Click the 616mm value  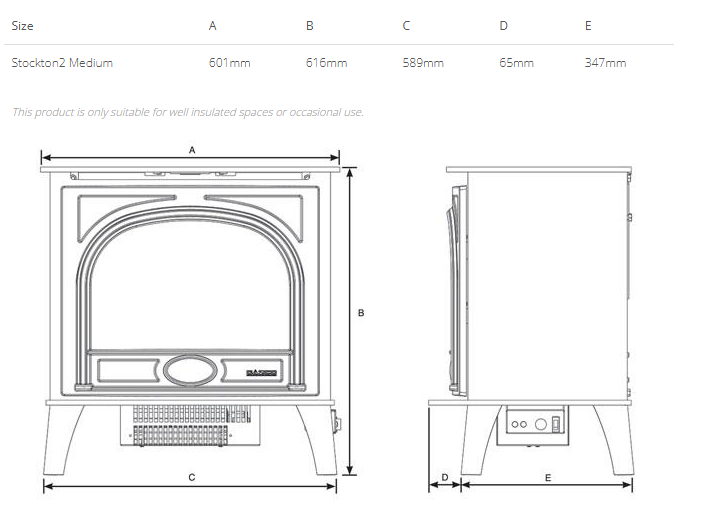(326, 63)
